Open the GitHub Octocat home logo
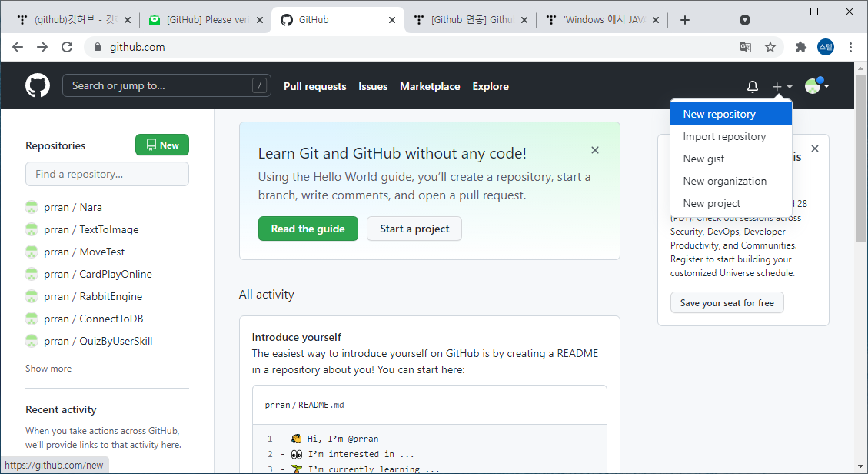Screen dimensions: 868x474 point(38,86)
